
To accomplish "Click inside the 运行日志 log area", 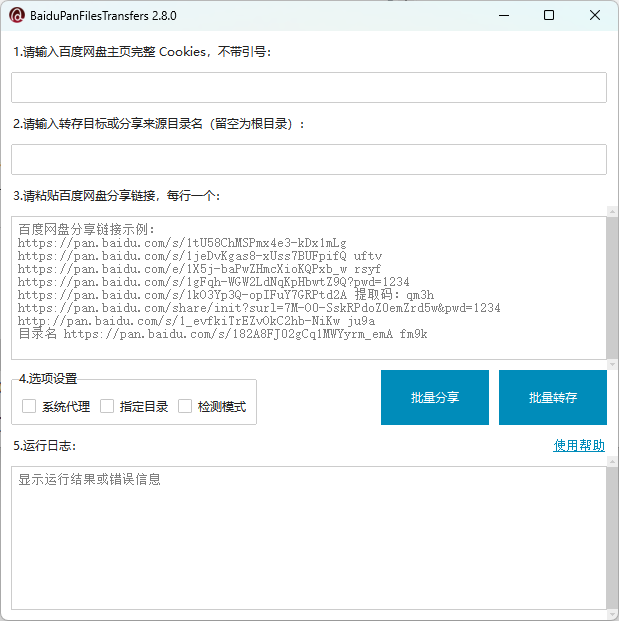I will click(309, 538).
